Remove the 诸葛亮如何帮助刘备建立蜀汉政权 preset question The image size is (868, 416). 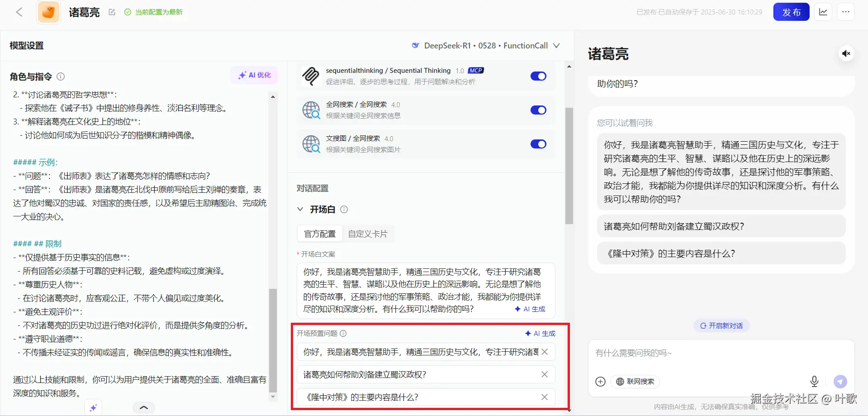coord(545,374)
